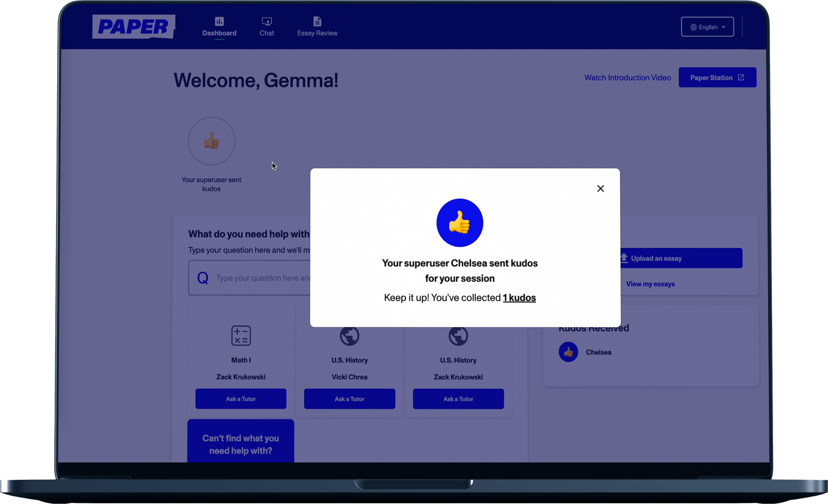The image size is (828, 504).
Task: Open the Dashboard tab
Action: click(x=219, y=27)
